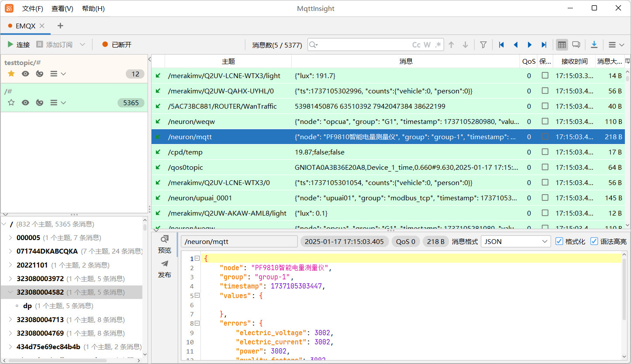Open the Publish (发布) panel

pos(165,268)
